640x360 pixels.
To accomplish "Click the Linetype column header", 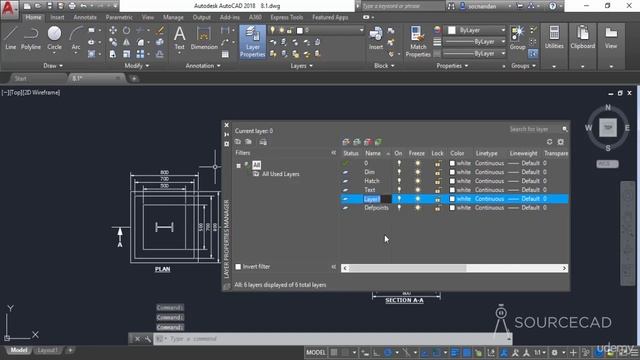I will point(487,153).
